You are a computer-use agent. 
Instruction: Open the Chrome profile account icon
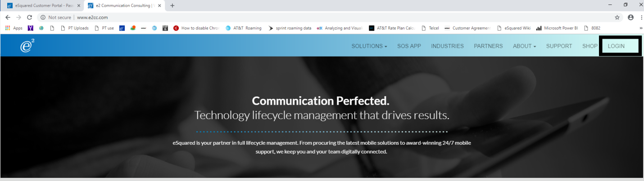630,18
